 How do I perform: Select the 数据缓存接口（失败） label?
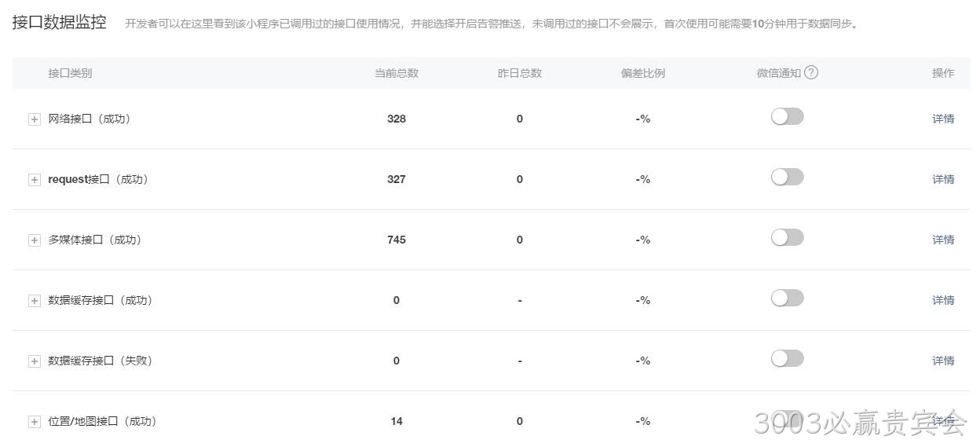tap(100, 361)
